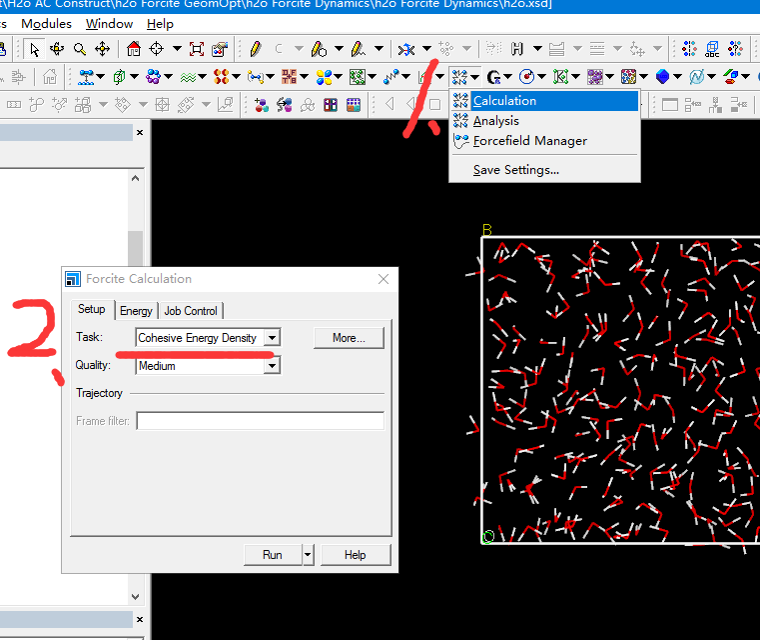The width and height of the screenshot is (760, 640).
Task: Click the Kinetix K module icon
Action: point(561,77)
